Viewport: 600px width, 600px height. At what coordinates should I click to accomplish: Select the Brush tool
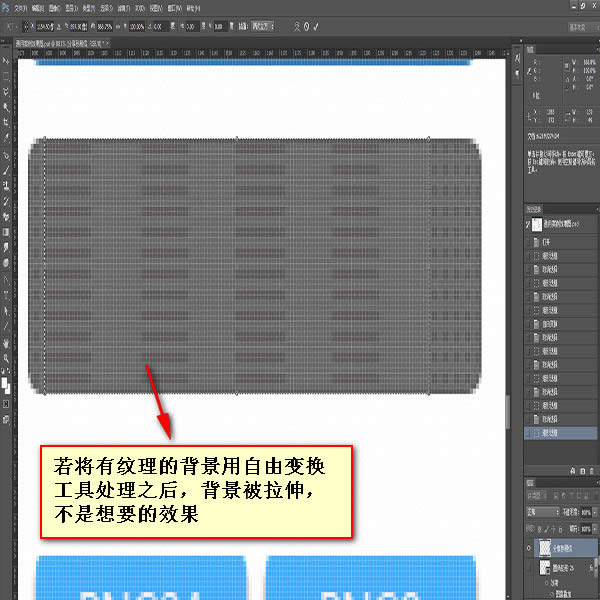tap(6, 170)
